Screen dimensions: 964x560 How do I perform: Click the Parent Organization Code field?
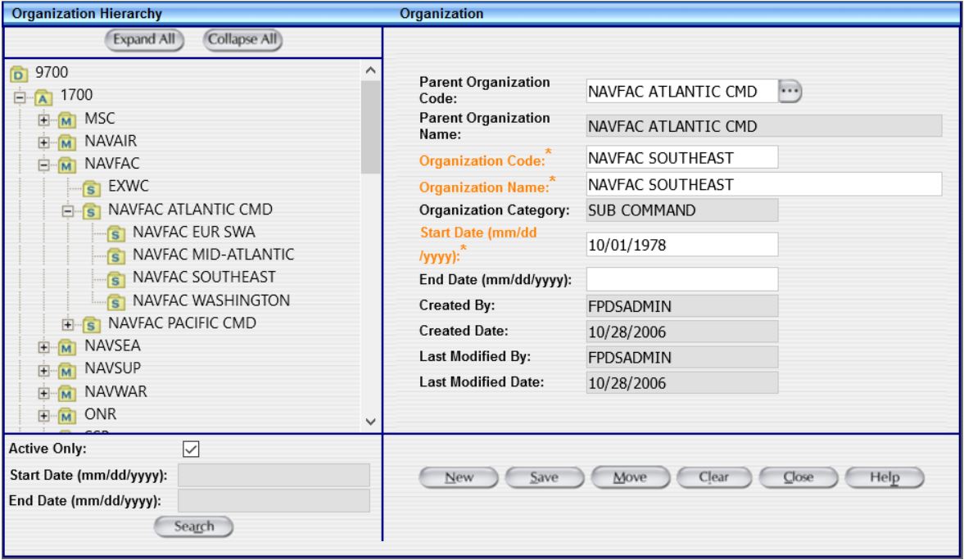pos(681,92)
